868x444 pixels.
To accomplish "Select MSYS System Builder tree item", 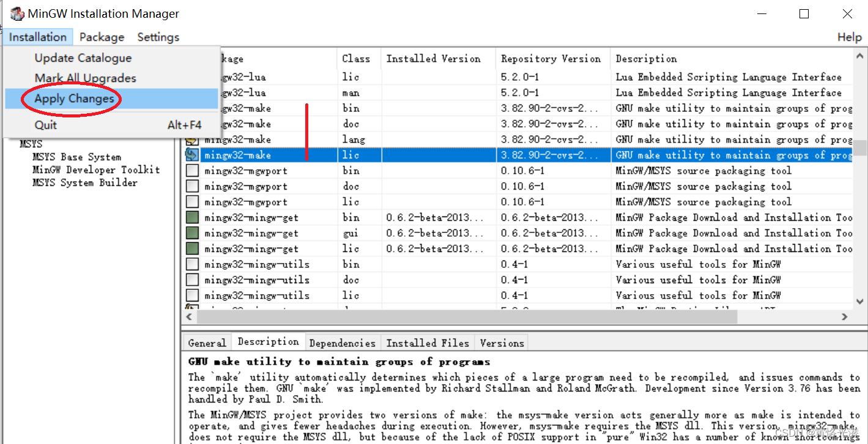I will pos(85,183).
